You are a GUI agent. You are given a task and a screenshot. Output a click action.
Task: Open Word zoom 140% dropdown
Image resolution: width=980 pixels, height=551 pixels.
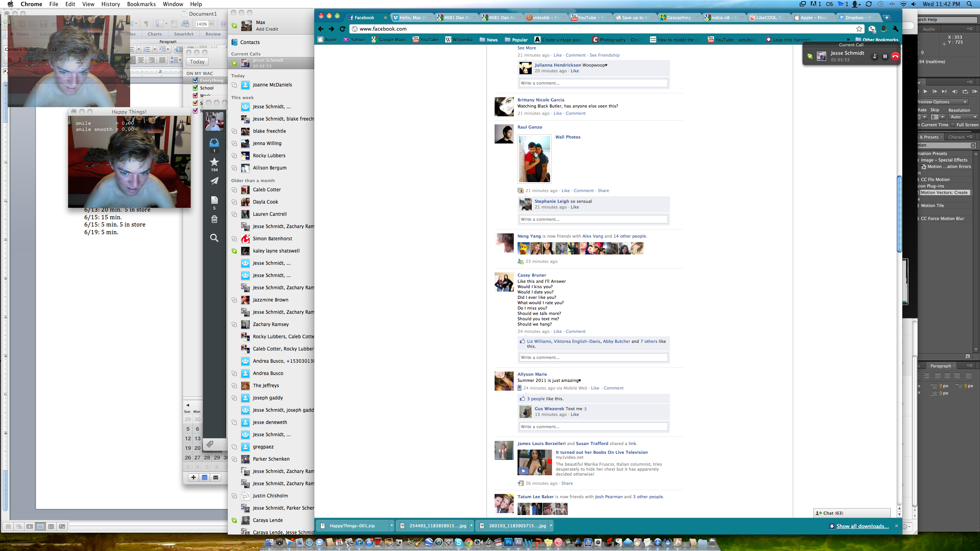pos(211,24)
